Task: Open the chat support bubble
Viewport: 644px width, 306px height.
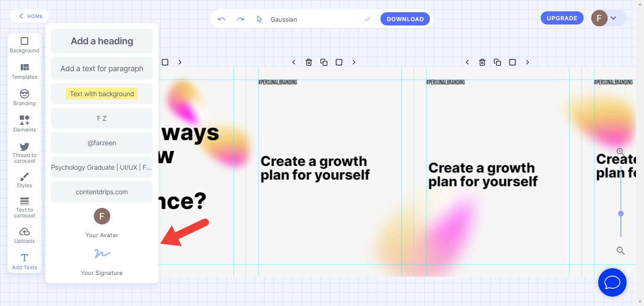Action: [612, 282]
